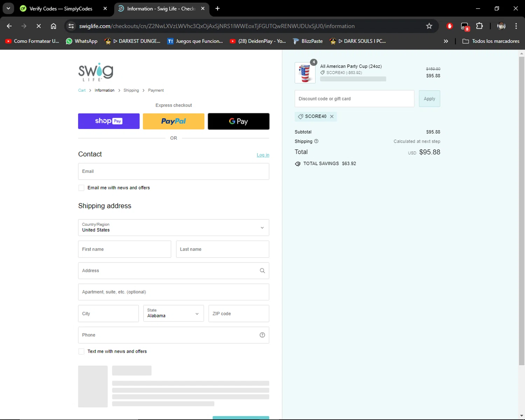This screenshot has width=525, height=420.
Task: Stop page loading with the X button
Action: click(x=38, y=26)
